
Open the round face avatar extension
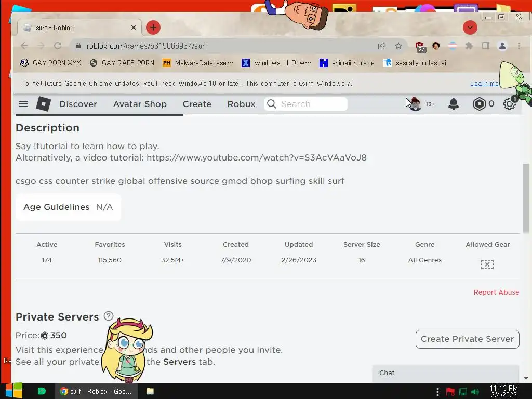436,46
